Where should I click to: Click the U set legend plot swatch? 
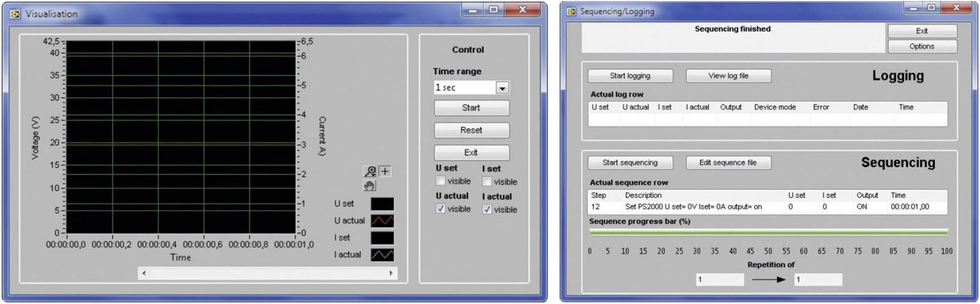tap(382, 204)
